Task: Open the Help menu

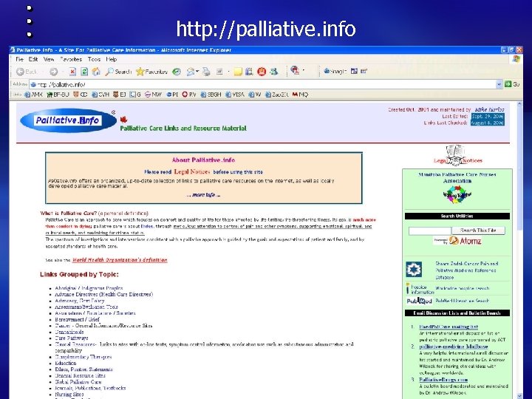Action: click(112, 59)
